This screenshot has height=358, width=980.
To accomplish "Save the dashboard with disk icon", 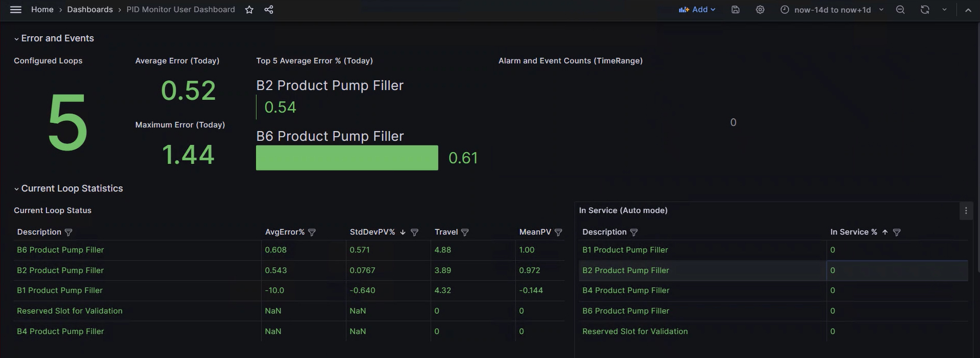I will pyautogui.click(x=736, y=9).
